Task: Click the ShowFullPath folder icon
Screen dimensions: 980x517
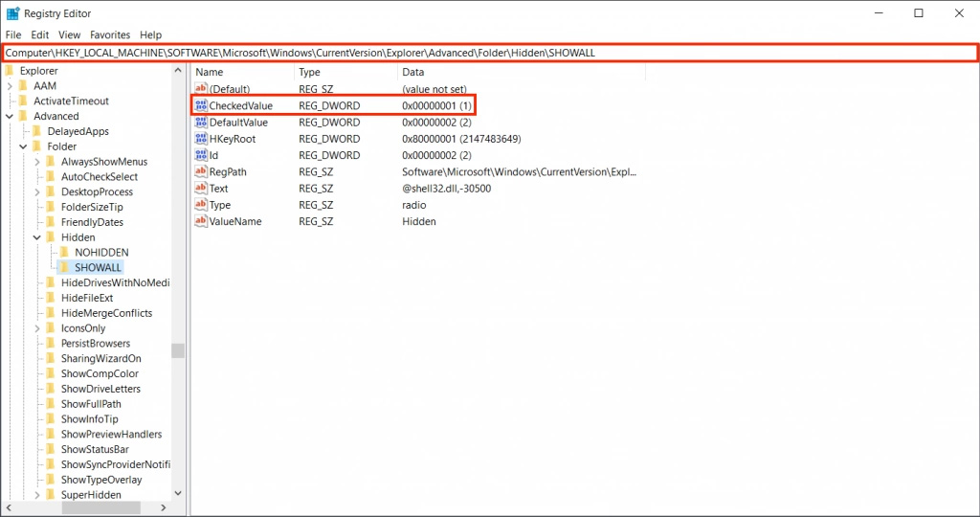Action: coord(51,404)
